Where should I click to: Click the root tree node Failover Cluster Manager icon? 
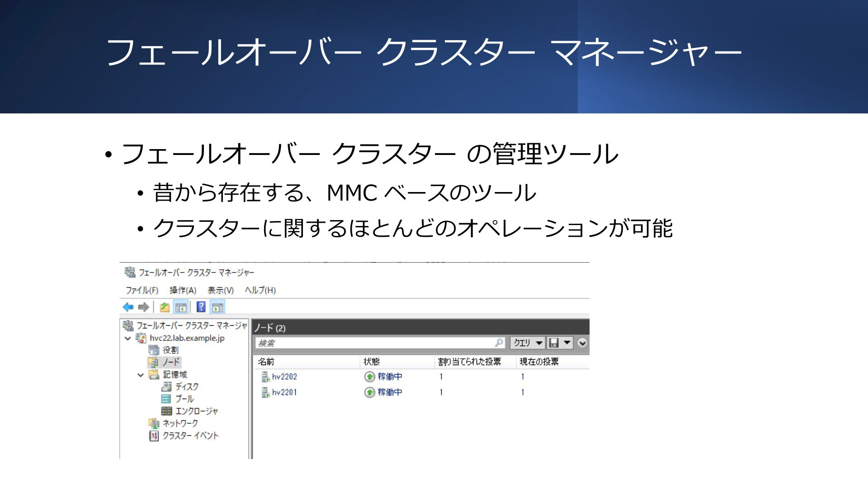point(128,325)
